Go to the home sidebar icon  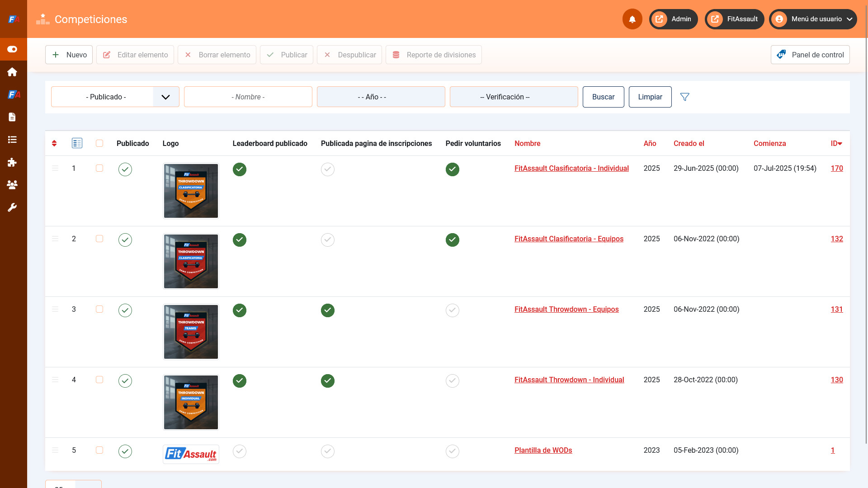click(12, 72)
